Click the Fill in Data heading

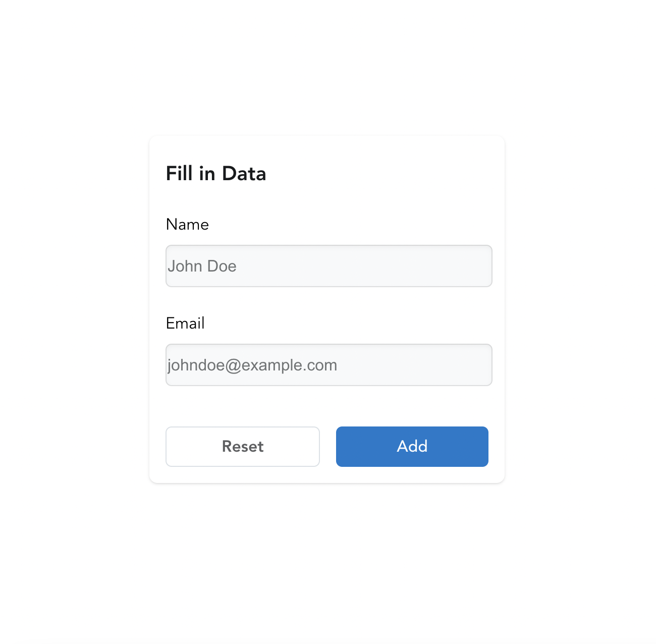(216, 174)
